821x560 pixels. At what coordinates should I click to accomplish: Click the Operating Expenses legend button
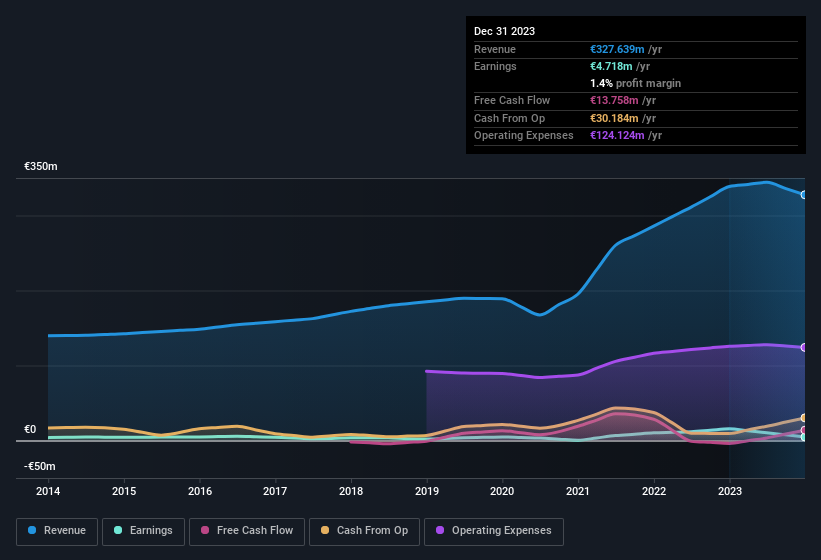coord(494,531)
